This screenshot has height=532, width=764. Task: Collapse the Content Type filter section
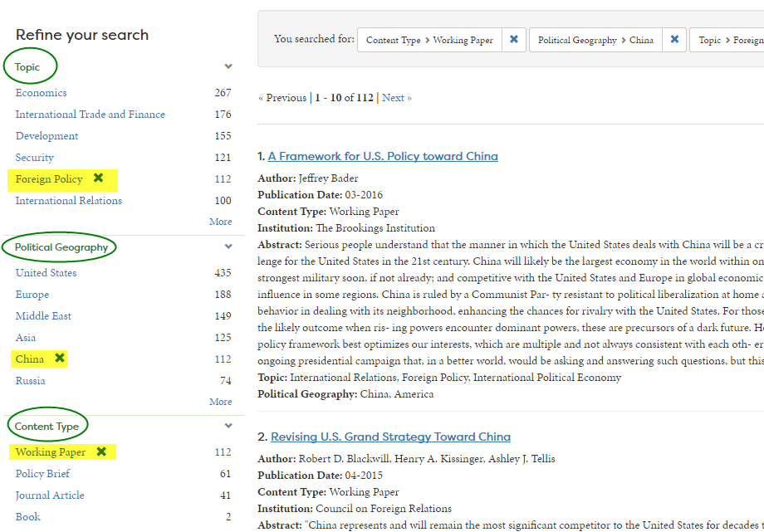[x=228, y=426]
